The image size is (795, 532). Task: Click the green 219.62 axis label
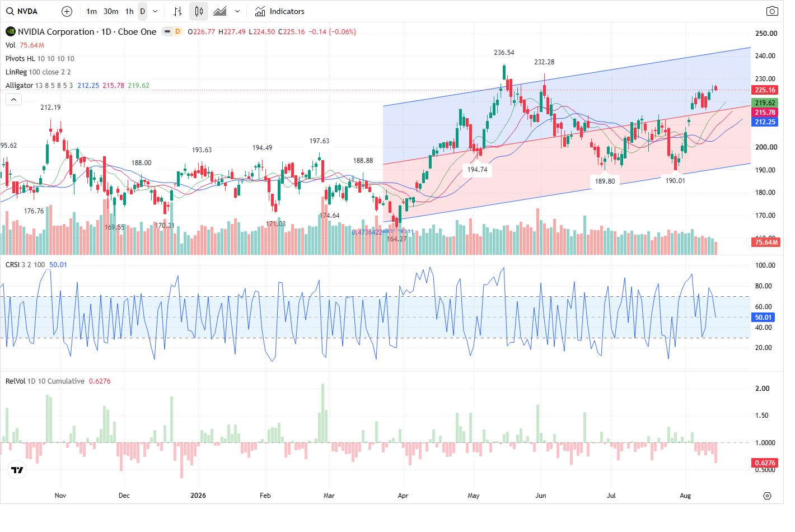click(x=765, y=103)
